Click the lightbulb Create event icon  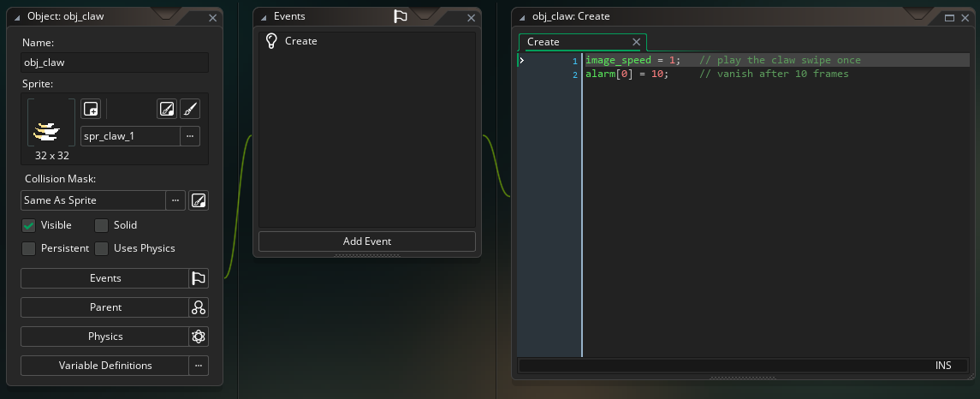click(271, 41)
